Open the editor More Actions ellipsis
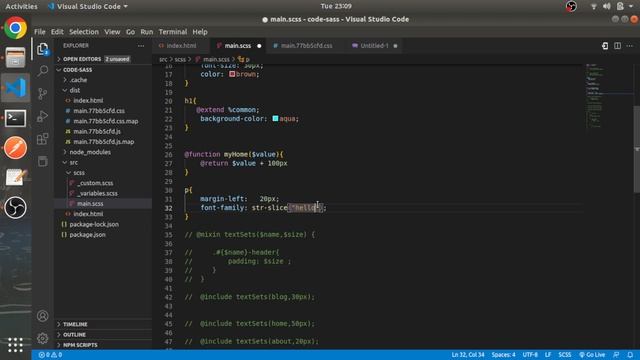Screen dimensions: 640x360 coord(630,46)
